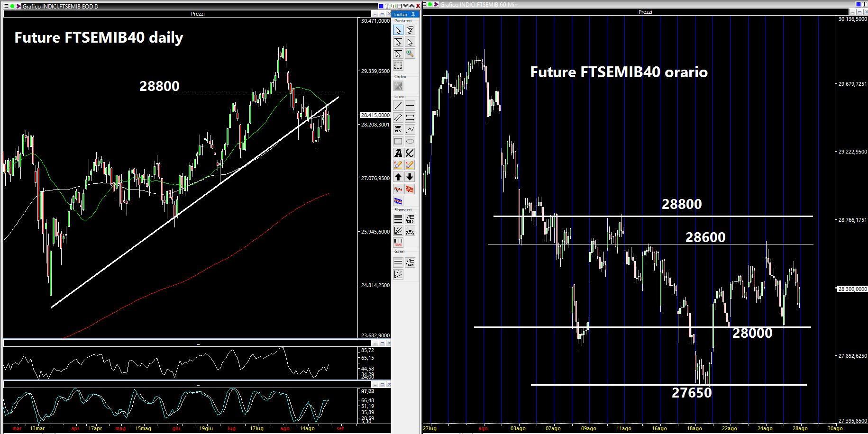
Task: Click the Future FTSEMIB40 daily annotation
Action: pyautogui.click(x=99, y=37)
